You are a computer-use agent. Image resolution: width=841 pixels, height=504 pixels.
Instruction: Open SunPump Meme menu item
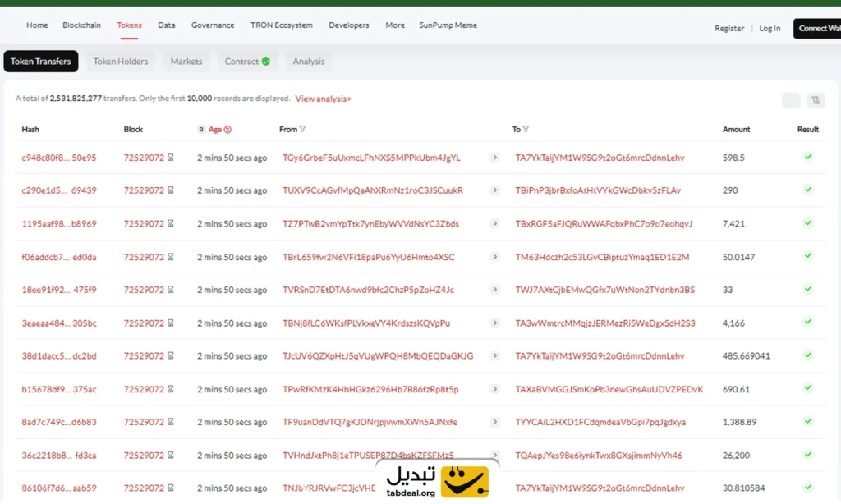pyautogui.click(x=448, y=25)
